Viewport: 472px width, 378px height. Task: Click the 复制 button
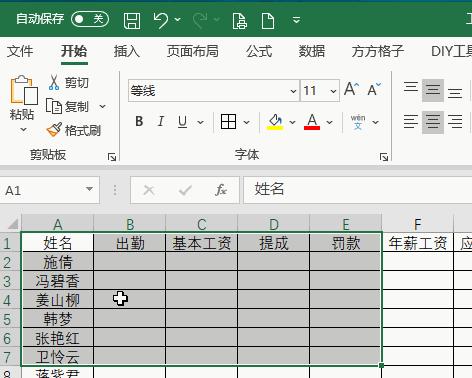[68, 107]
